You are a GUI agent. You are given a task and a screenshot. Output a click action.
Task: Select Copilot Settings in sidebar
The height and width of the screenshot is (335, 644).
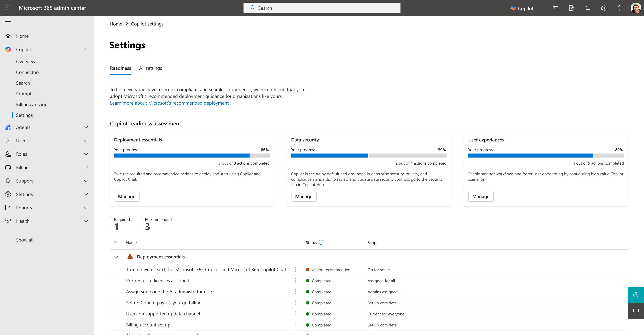[24, 115]
